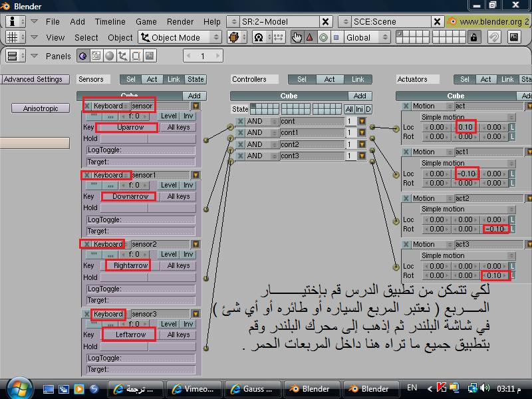Delete the sensor named sensor1 with its X
532x399 pixels.
point(87,175)
